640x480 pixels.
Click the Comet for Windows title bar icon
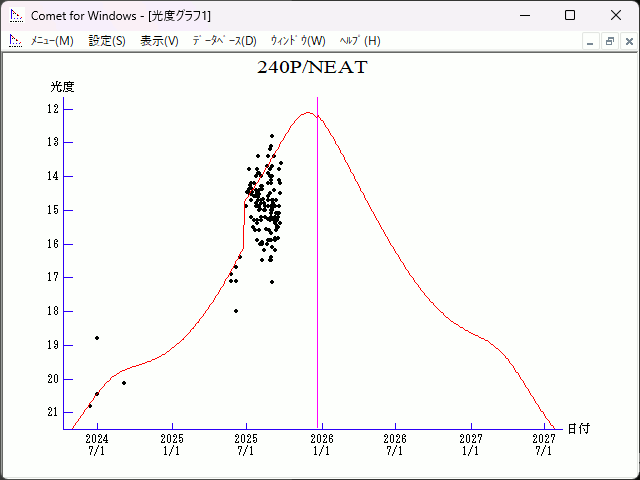coord(15,16)
